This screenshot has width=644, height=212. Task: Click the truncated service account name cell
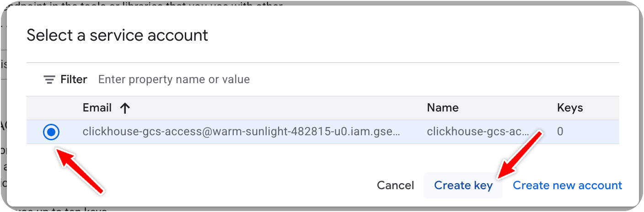478,132
